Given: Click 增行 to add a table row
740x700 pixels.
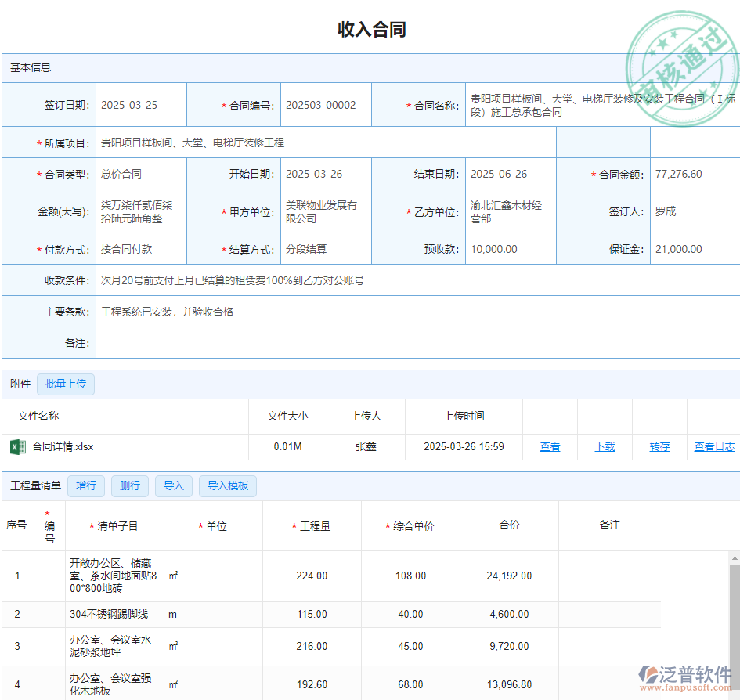Looking at the screenshot, I should [85, 485].
